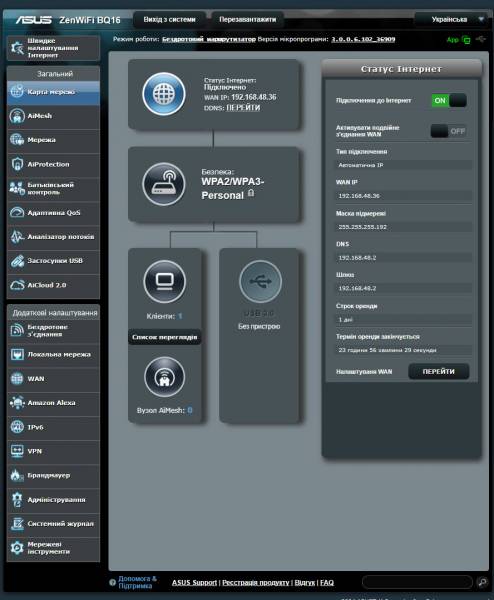Select the Internet globe icon on the map
This screenshot has width=494, height=600.
164,94
